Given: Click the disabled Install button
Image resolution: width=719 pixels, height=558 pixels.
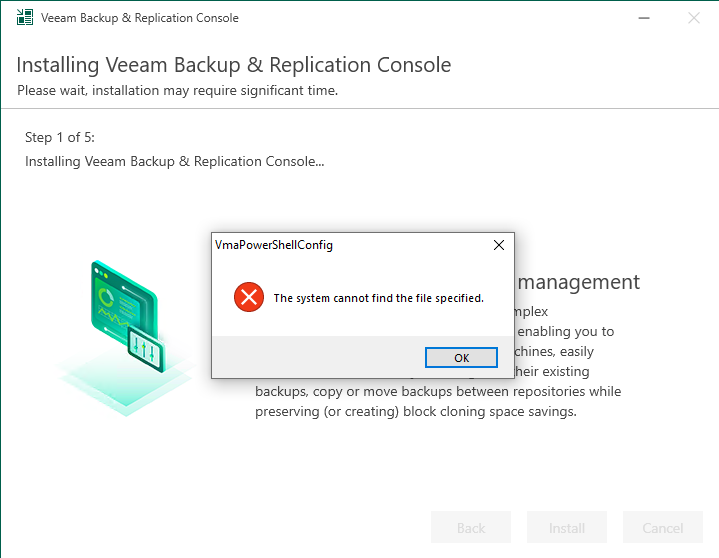Looking at the screenshot, I should point(567,527).
